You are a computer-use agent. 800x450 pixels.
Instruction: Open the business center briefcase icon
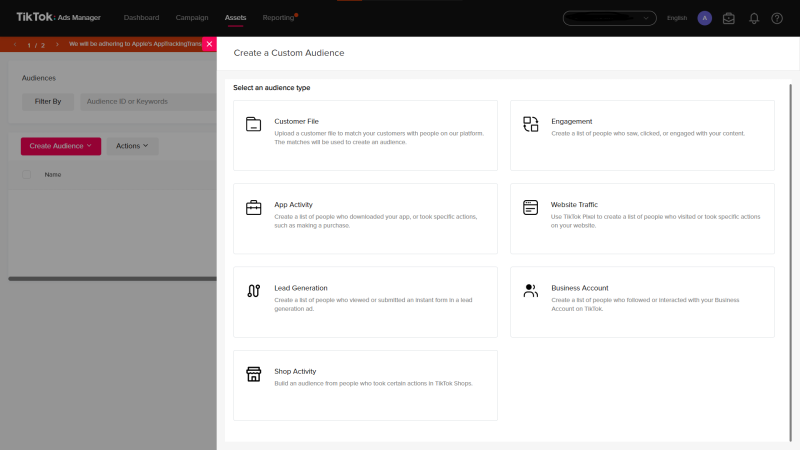729,18
